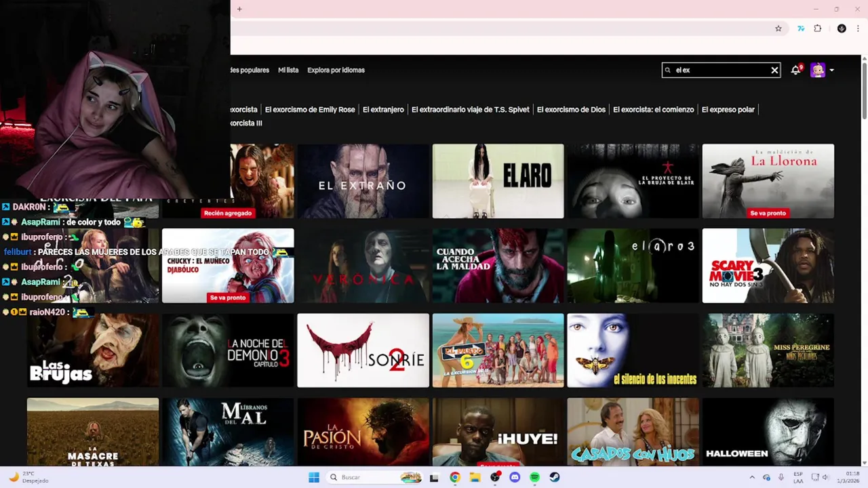
Task: Go to Mi lista
Action: (288, 70)
